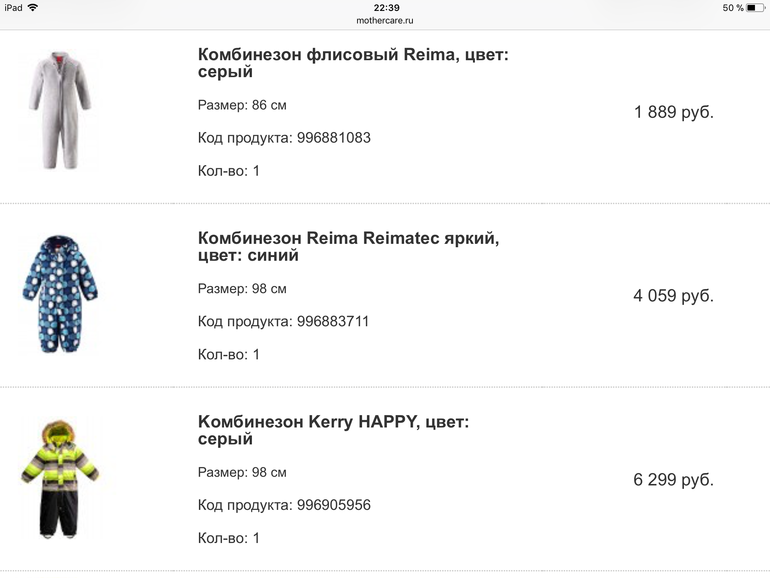This screenshot has width=770, height=578.
Task: Tap the battery icon in status bar
Action: coord(756,8)
